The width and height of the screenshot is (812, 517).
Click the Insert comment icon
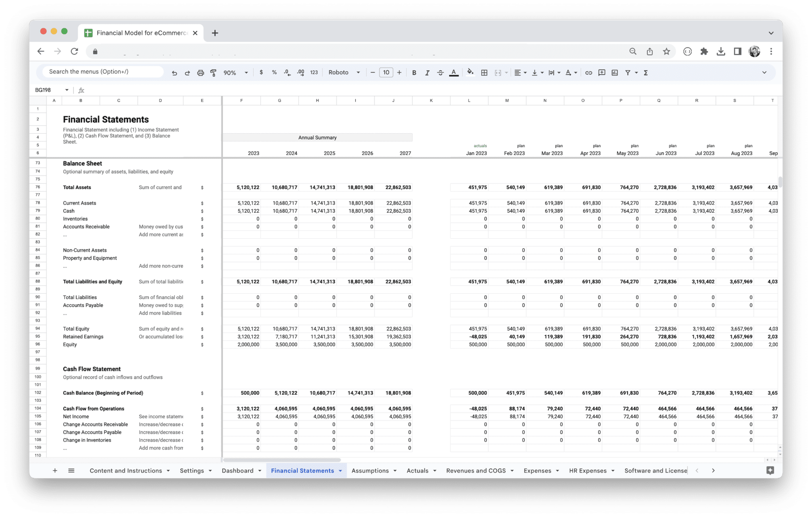[601, 73]
